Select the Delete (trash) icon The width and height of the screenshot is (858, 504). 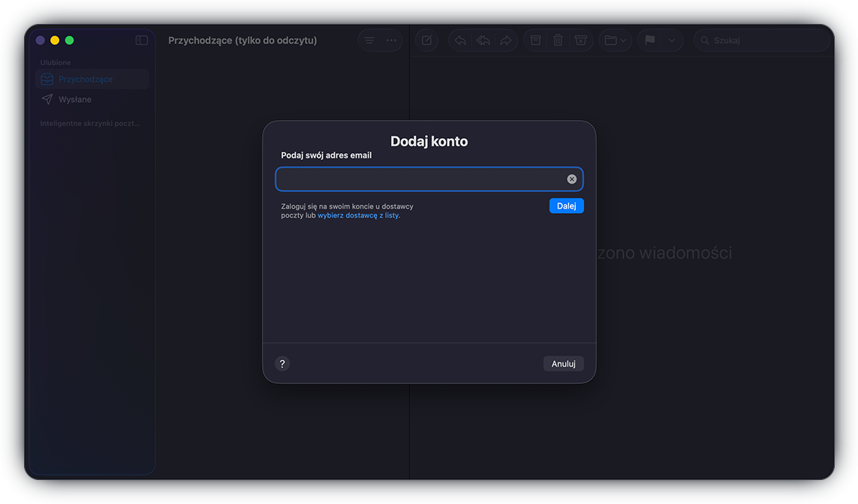(x=558, y=40)
